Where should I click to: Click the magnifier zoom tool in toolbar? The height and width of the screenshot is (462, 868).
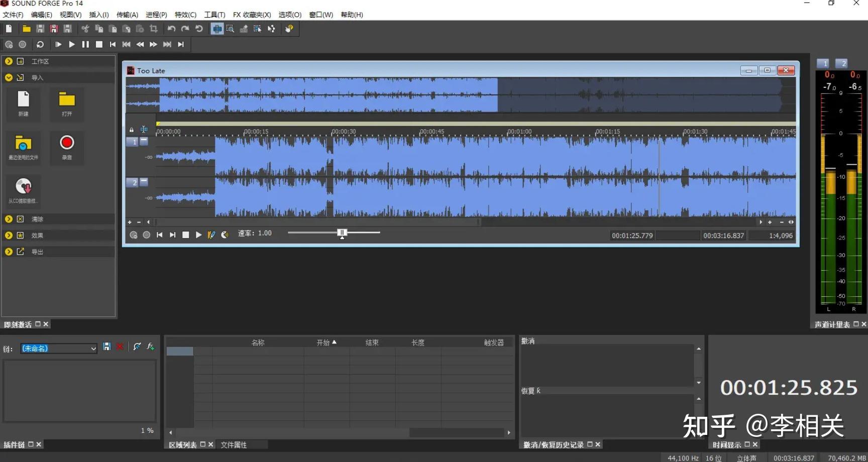point(230,29)
